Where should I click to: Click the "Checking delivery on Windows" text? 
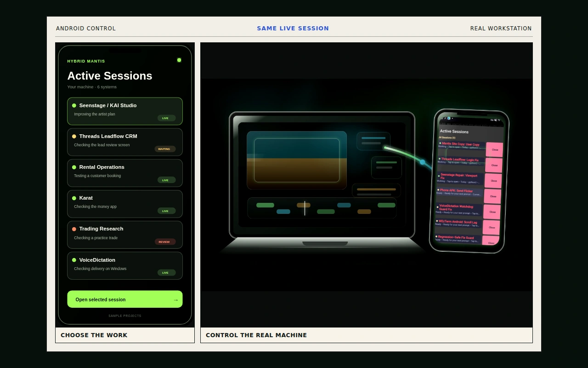tap(100, 269)
